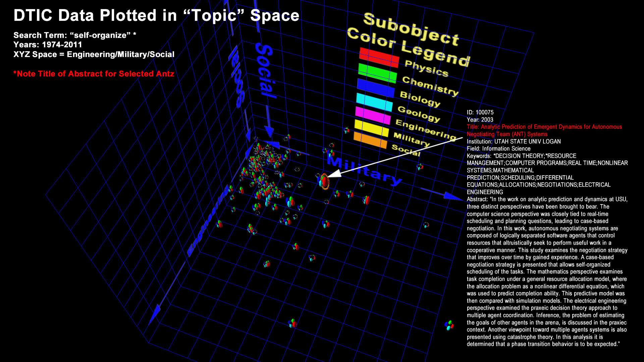Viewport: 644px width, 362px height.
Task: Select the large cyan-red glyph below dense cluster
Action: click(290, 201)
